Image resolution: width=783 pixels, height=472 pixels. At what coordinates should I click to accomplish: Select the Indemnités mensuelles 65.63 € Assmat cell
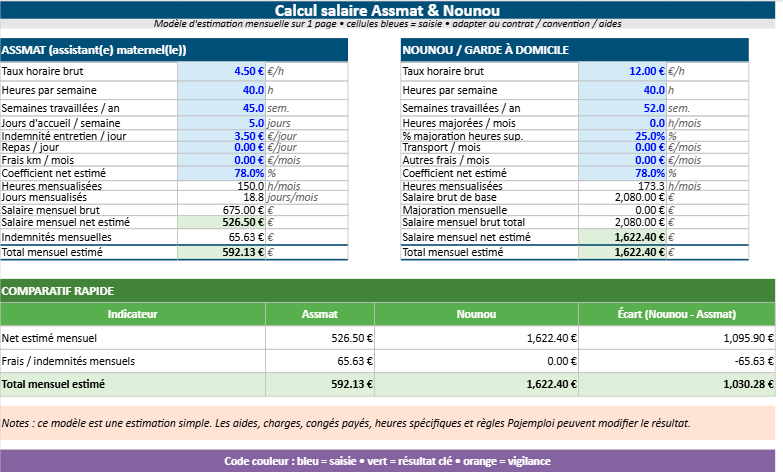[x=222, y=237]
